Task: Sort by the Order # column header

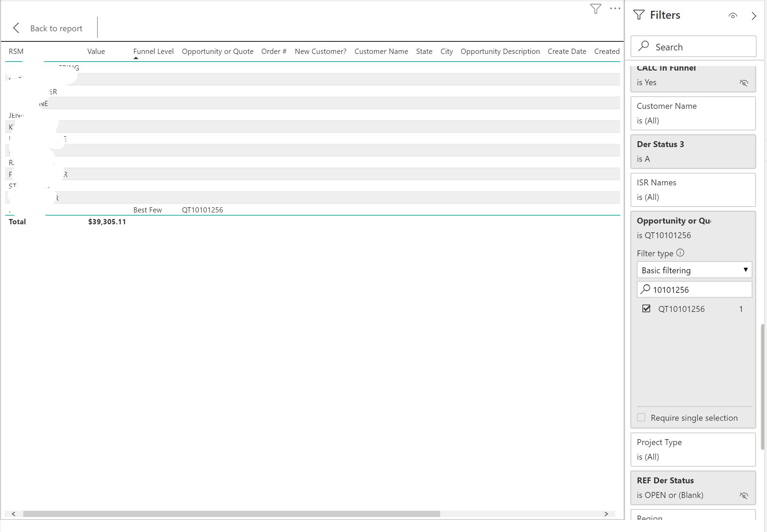Action: (274, 51)
